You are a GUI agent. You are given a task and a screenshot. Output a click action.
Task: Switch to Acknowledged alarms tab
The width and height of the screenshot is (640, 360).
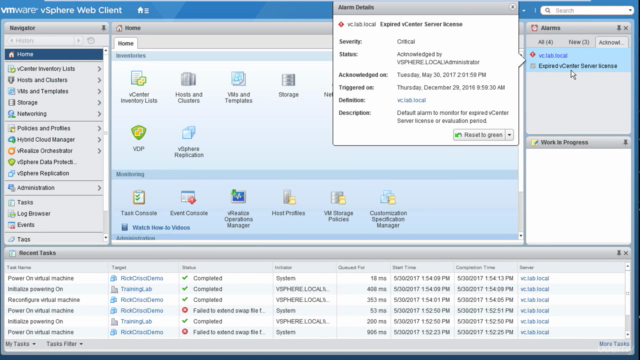tap(611, 42)
